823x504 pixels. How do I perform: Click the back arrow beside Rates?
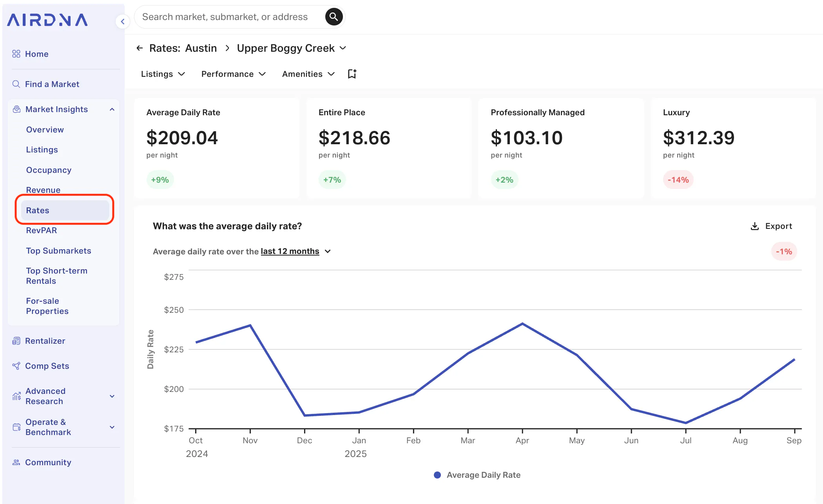coord(140,48)
